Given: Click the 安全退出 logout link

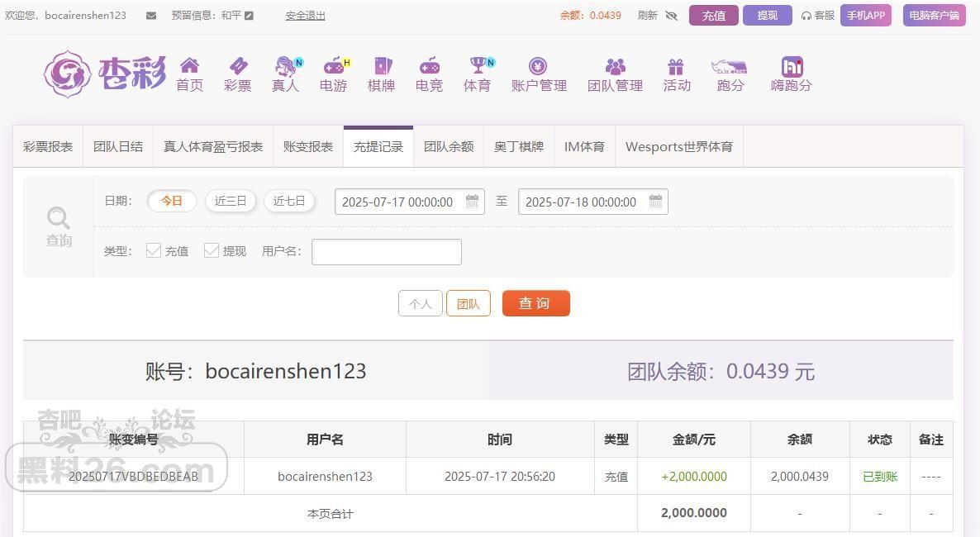Looking at the screenshot, I should tap(305, 16).
